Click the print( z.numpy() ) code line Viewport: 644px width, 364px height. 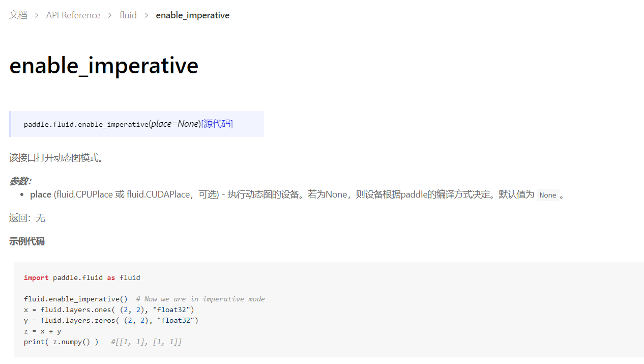point(61,342)
